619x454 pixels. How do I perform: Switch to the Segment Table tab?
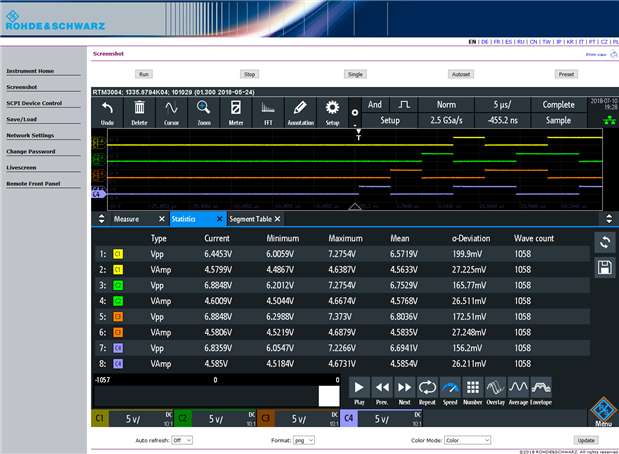point(251,218)
